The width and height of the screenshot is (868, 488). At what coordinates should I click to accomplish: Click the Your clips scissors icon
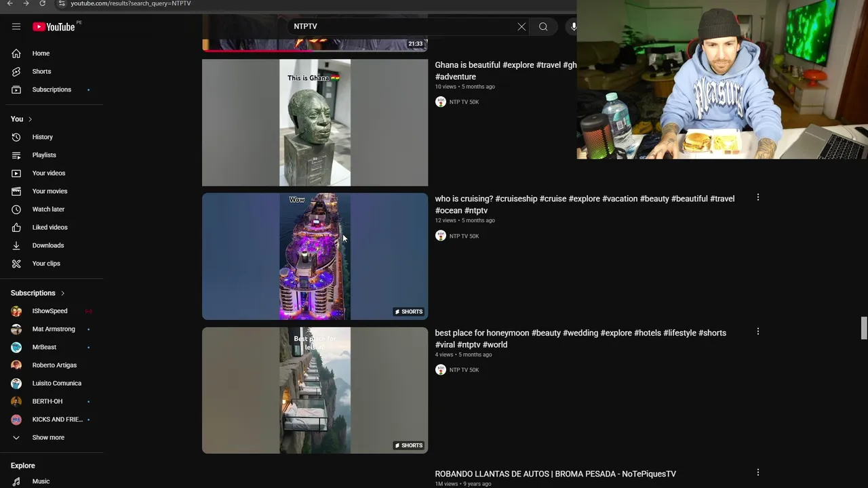coord(16,264)
